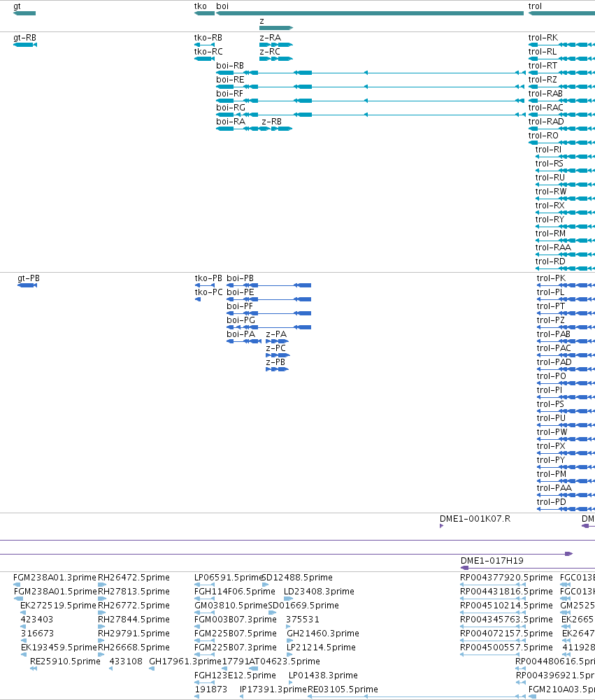Select EST FGH114F06.5prime
This screenshot has height=700, width=595.
(235, 592)
